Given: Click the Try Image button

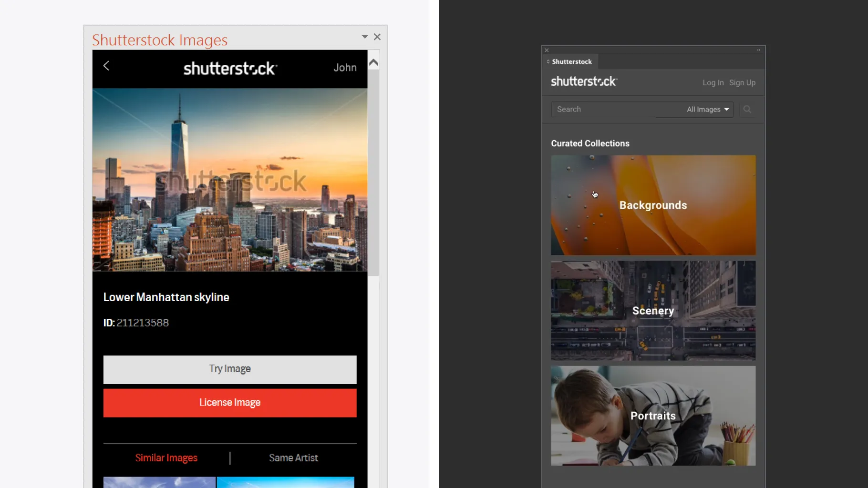Looking at the screenshot, I should click(x=230, y=369).
